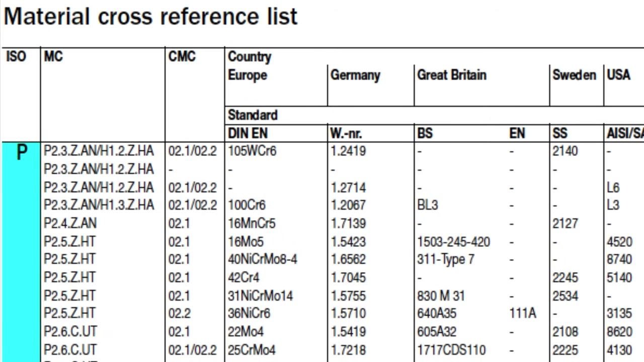Screen dimensions: 644x362
Task: Click the BL3 British standard entry
Action: tap(428, 205)
